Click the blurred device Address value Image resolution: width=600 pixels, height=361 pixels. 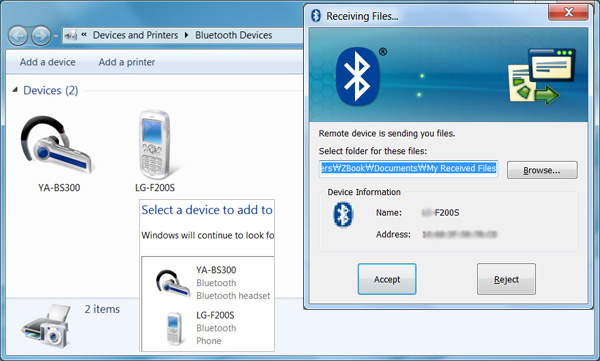tap(459, 234)
